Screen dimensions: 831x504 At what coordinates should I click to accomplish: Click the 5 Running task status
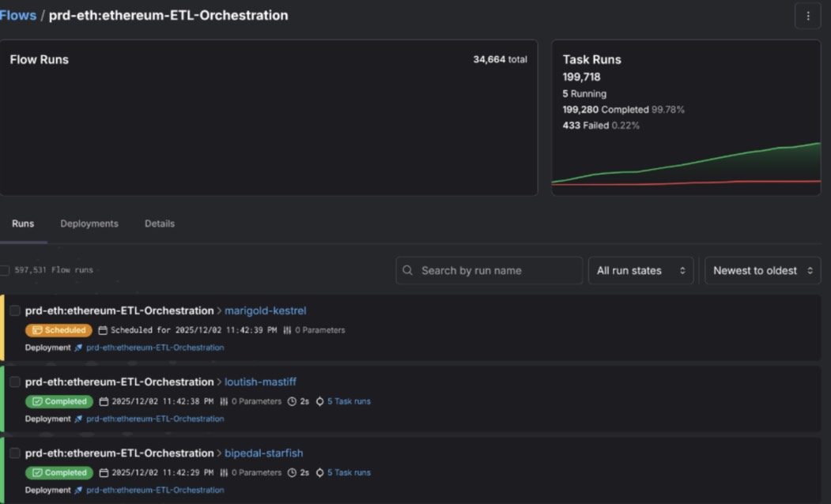pyautogui.click(x=584, y=94)
